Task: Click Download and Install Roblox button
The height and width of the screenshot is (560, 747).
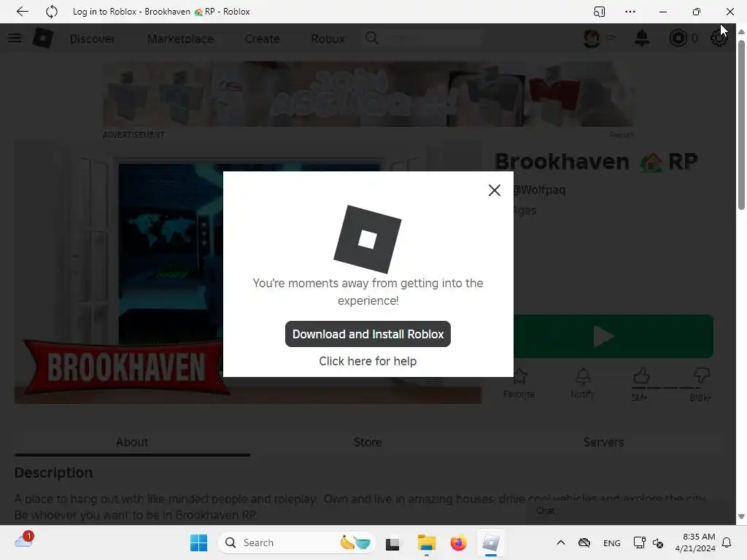Action: coord(368,334)
